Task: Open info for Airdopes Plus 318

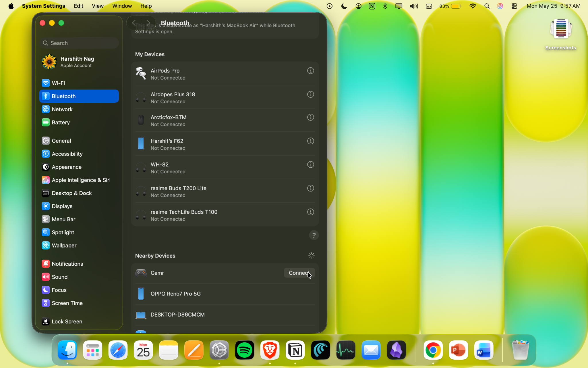Action: point(310,94)
